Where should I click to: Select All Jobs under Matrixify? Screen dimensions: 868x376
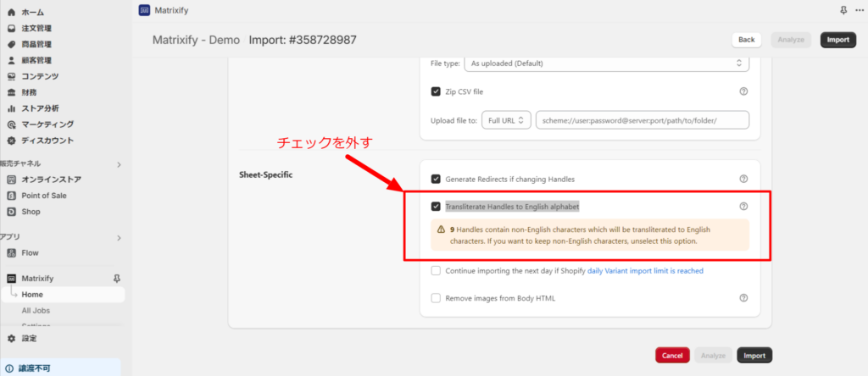[x=36, y=311]
